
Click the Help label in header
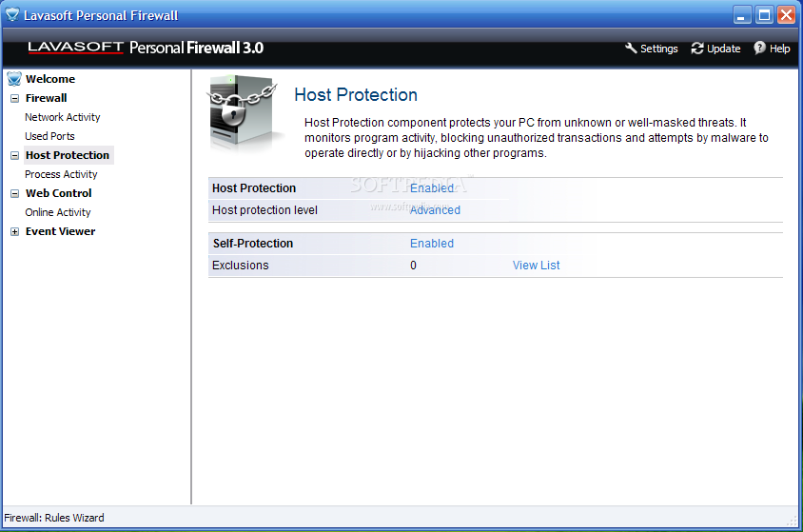click(x=779, y=49)
